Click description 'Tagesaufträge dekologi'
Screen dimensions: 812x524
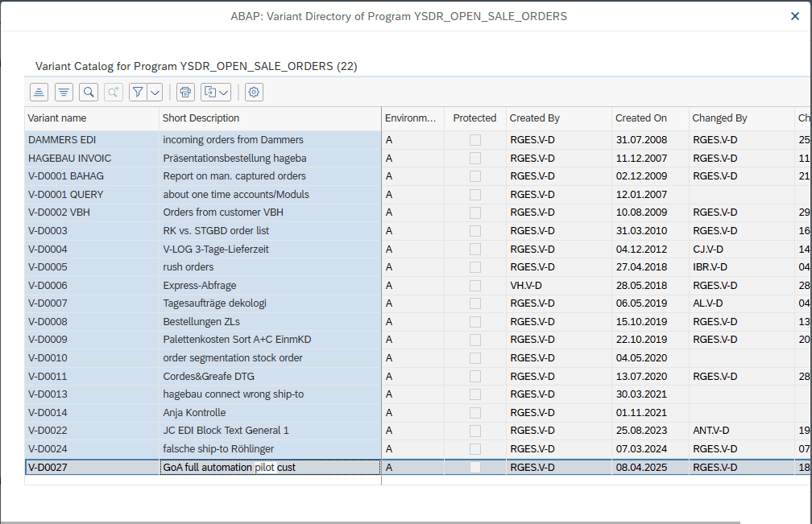214,303
